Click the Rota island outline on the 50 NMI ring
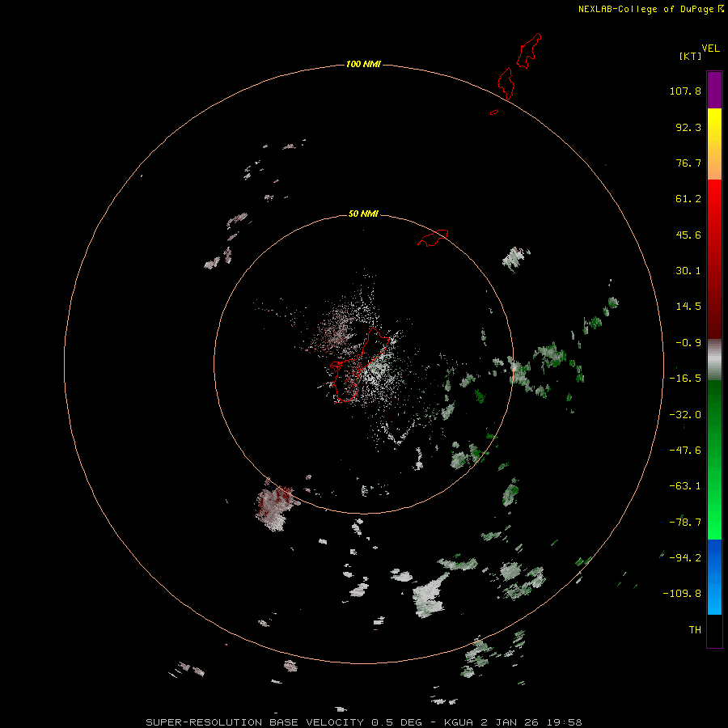 (x=433, y=238)
